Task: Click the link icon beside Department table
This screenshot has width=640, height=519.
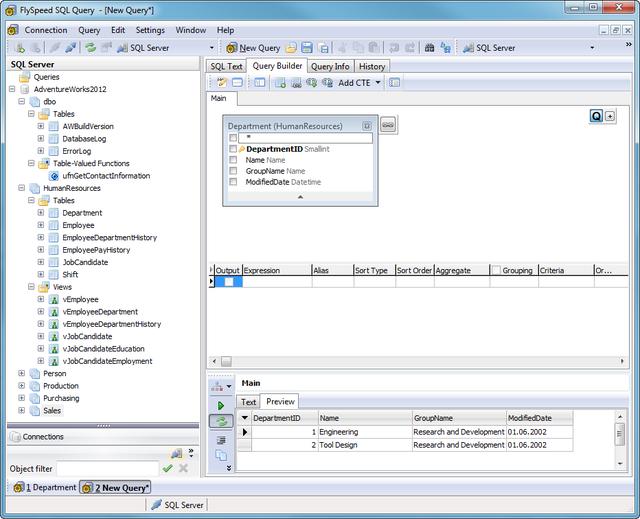Action: pyautogui.click(x=388, y=125)
